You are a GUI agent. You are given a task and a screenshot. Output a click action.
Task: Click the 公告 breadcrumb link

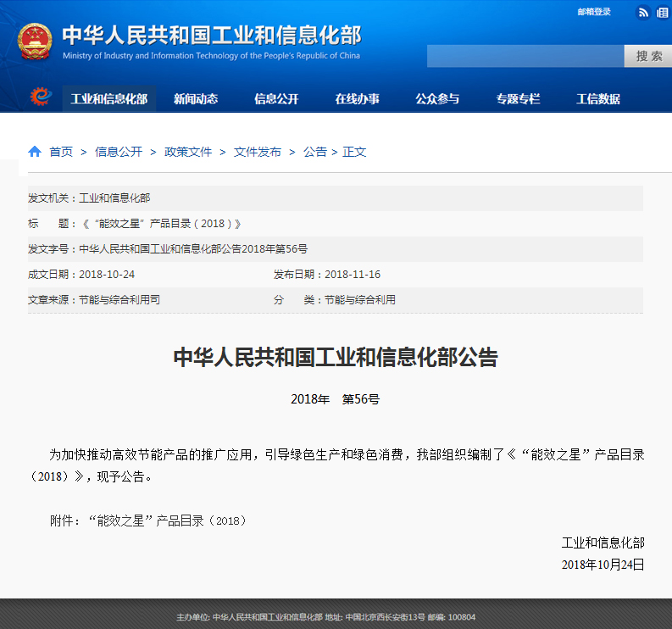point(314,152)
